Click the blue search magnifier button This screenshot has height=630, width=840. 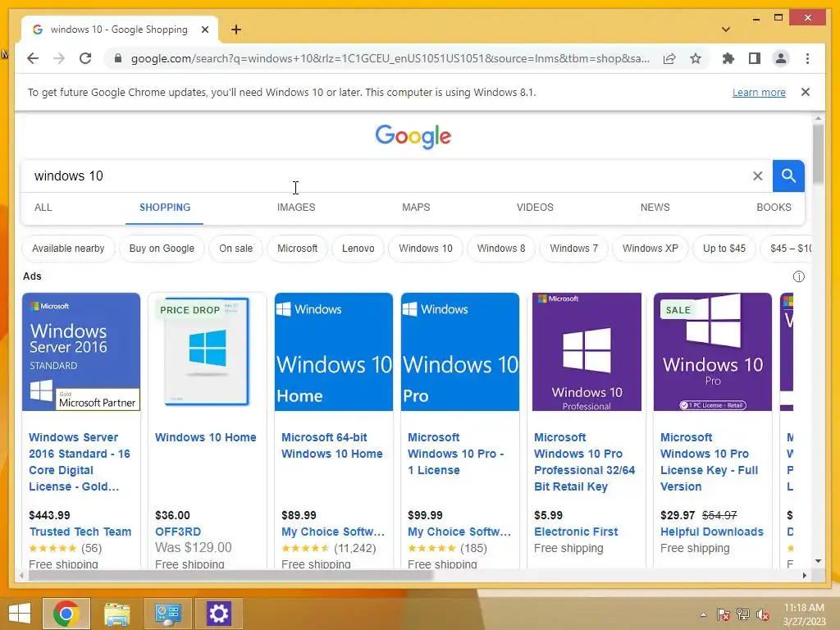pyautogui.click(x=788, y=176)
